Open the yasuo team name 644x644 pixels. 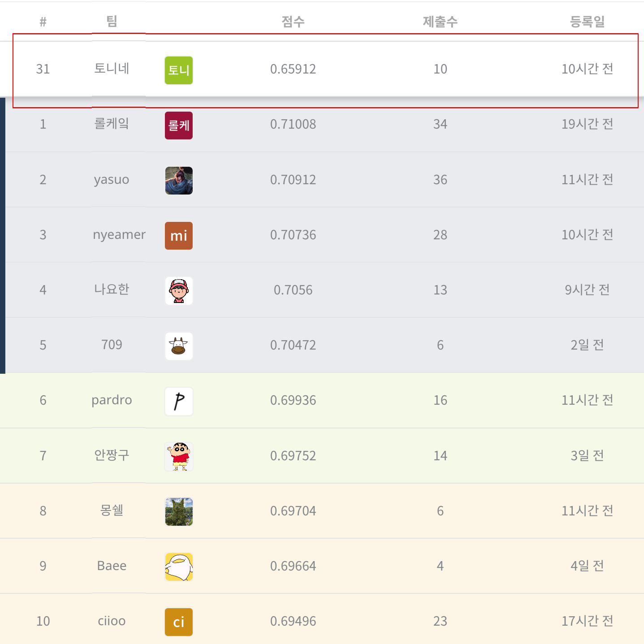coord(112,179)
